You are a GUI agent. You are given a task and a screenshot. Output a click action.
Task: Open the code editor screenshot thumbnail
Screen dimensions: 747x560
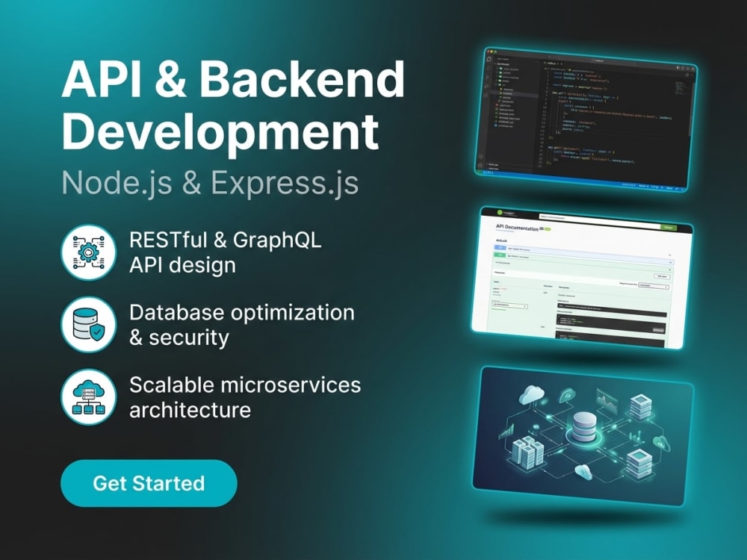point(586,119)
